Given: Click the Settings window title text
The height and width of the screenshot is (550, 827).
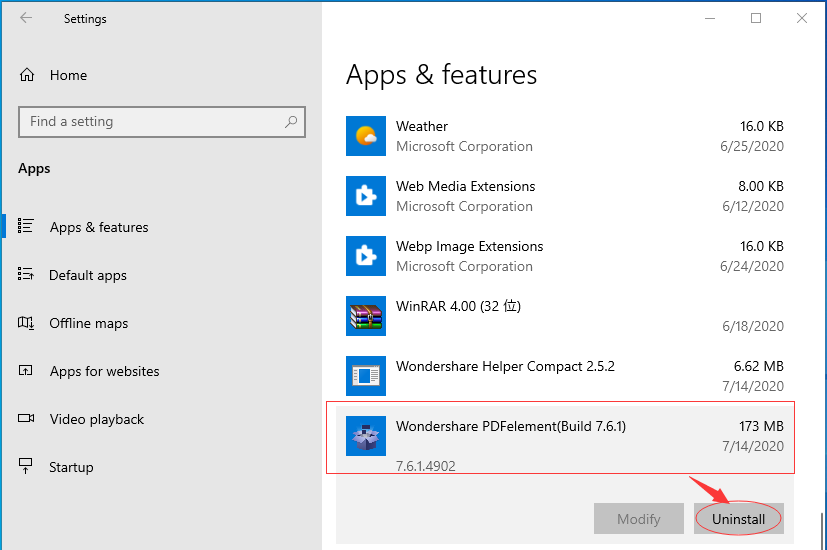Looking at the screenshot, I should 85,19.
